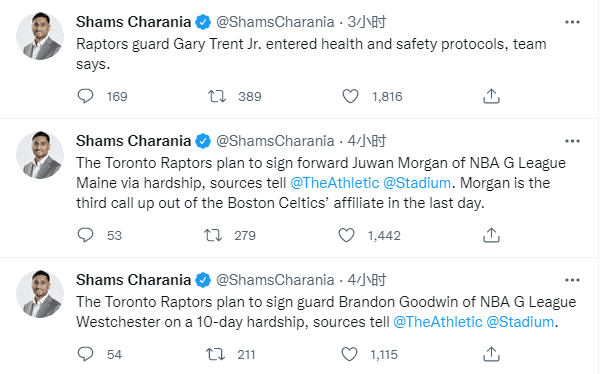Retweet the Juwan Morgan tweet
This screenshot has height=374, width=600.
213,235
